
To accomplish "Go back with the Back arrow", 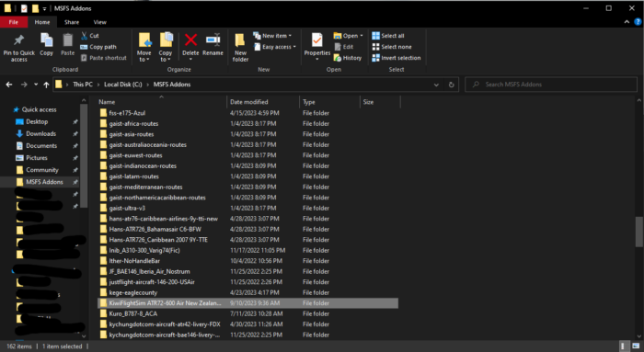I will [9, 85].
